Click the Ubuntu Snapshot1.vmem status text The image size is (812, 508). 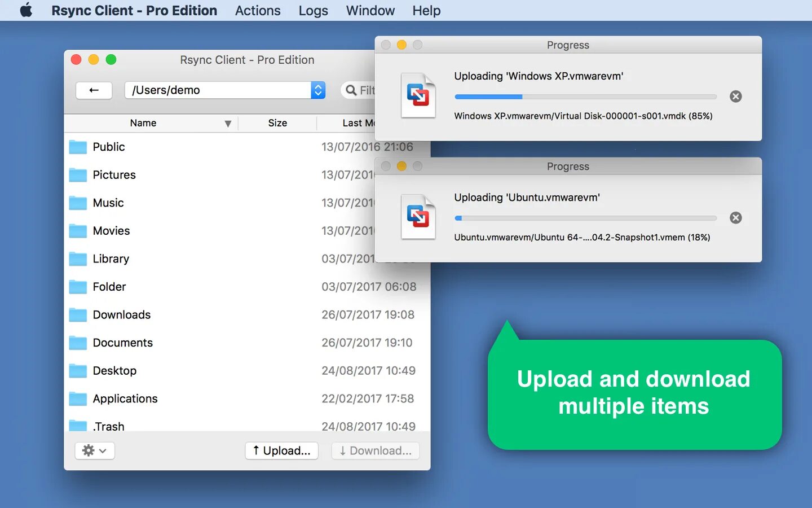(582, 237)
